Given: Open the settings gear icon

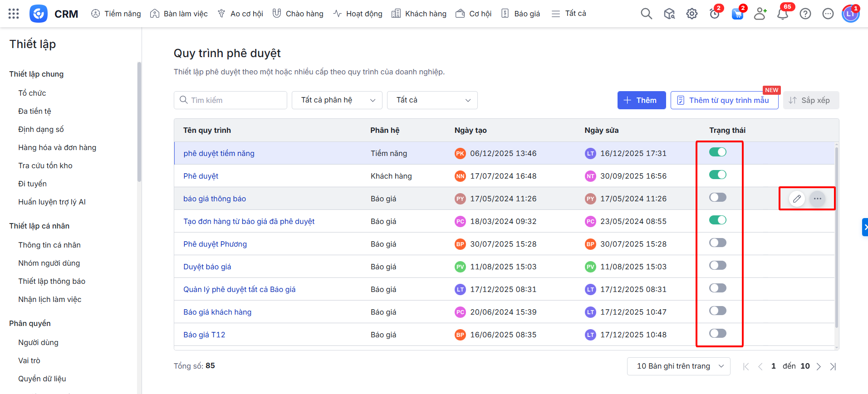Looking at the screenshot, I should pos(691,14).
